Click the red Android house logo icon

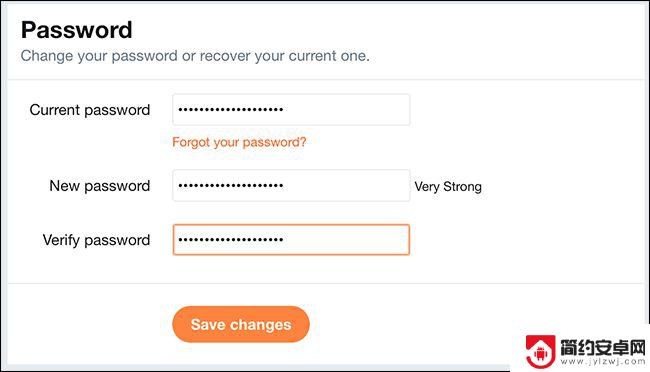click(x=540, y=351)
